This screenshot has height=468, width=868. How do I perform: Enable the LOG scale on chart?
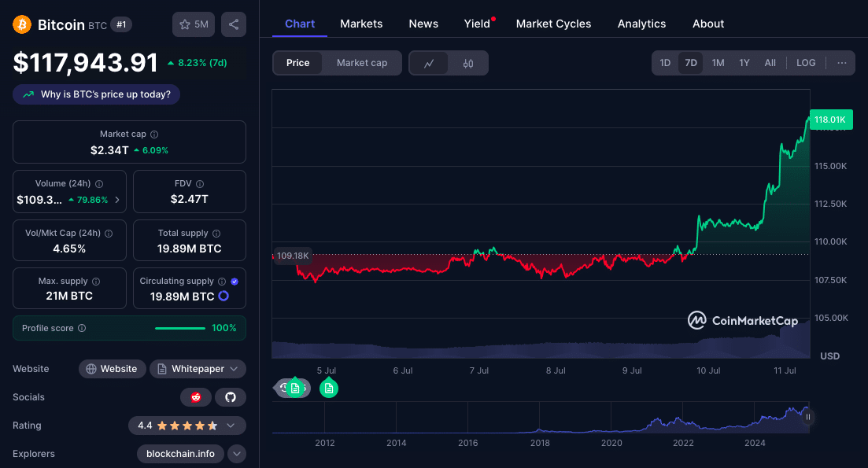[x=806, y=63]
